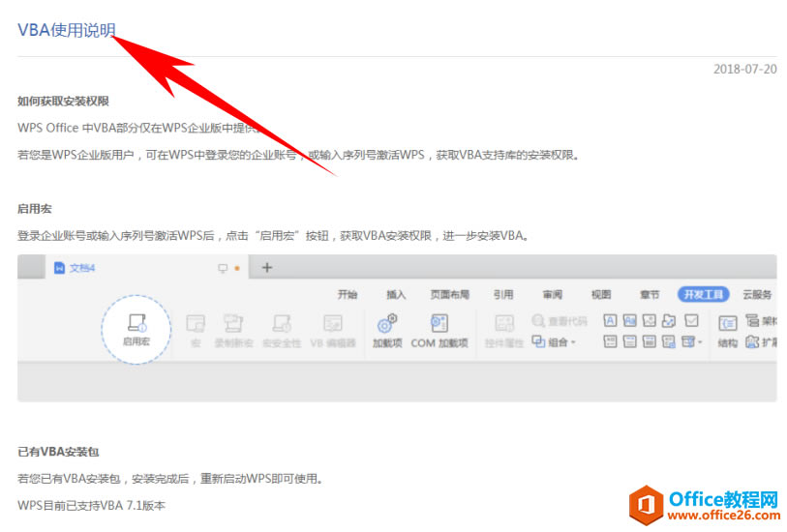Insert the picture content control
787x532 pixels.
click(649, 320)
